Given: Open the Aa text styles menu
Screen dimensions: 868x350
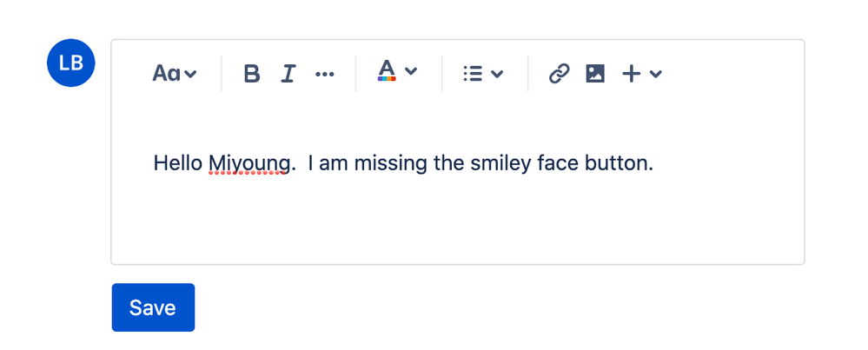Looking at the screenshot, I should (175, 73).
